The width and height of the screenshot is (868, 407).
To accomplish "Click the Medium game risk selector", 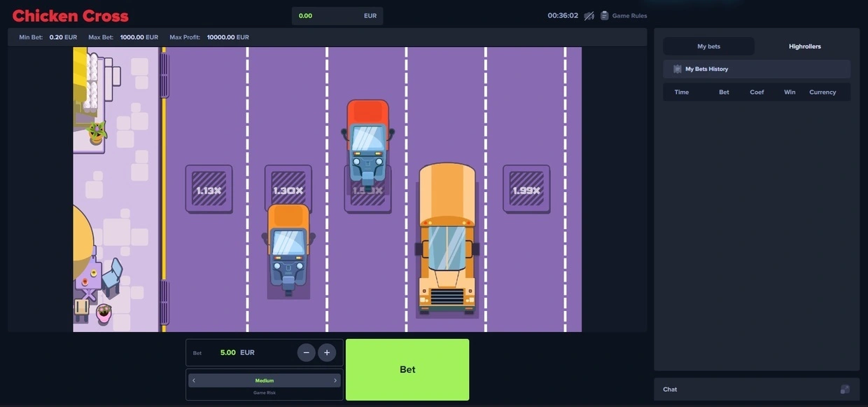I will pyautogui.click(x=265, y=380).
